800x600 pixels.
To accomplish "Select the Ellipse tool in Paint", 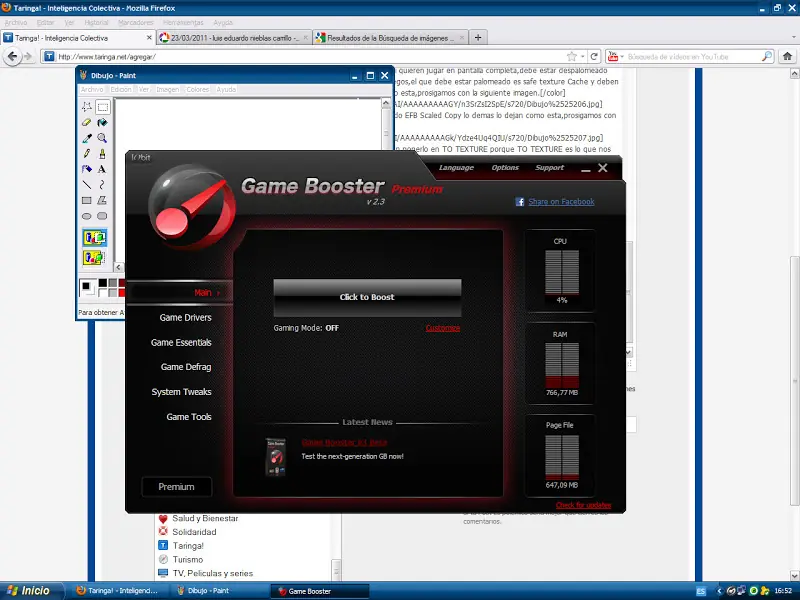I will [87, 216].
